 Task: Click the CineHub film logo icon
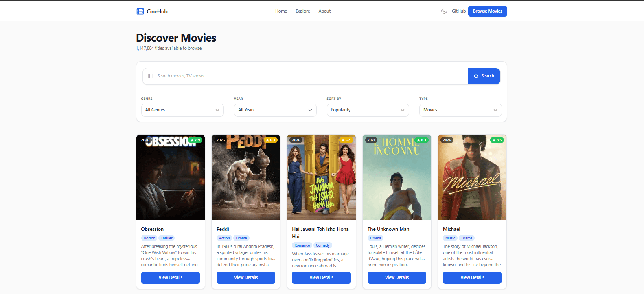(x=140, y=11)
